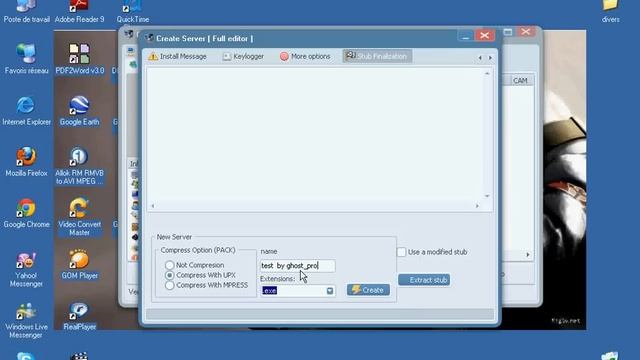
Task: Click the Create Server title bar icon
Action: (x=149, y=38)
